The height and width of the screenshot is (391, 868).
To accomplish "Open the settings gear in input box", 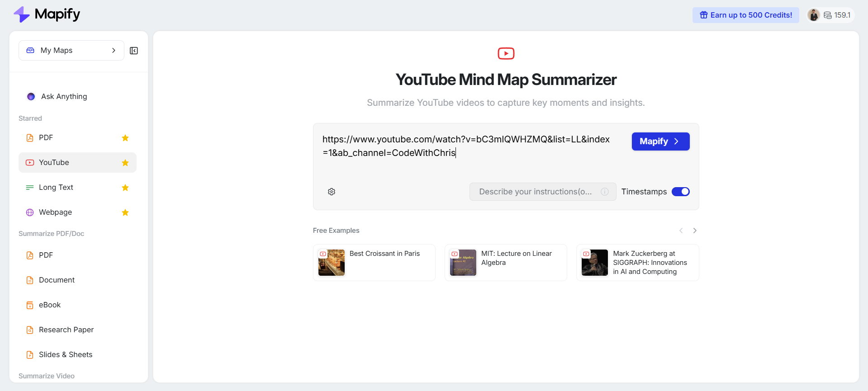I will point(332,192).
